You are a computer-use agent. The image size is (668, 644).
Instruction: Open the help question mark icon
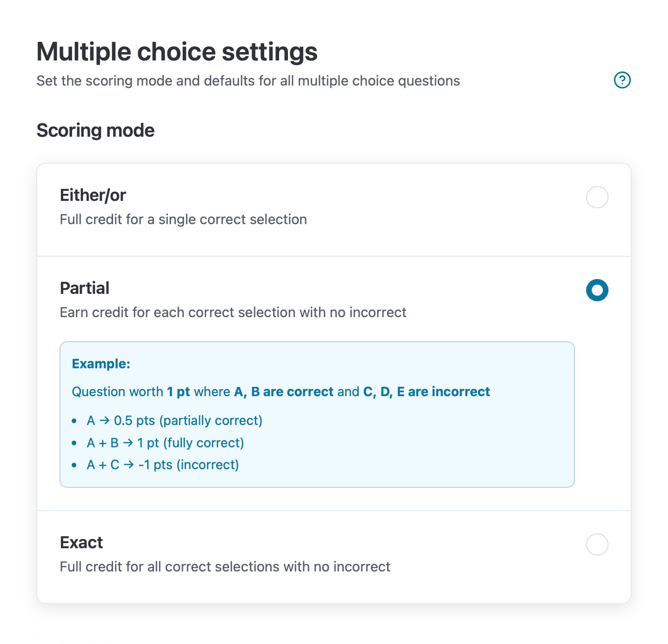point(622,80)
